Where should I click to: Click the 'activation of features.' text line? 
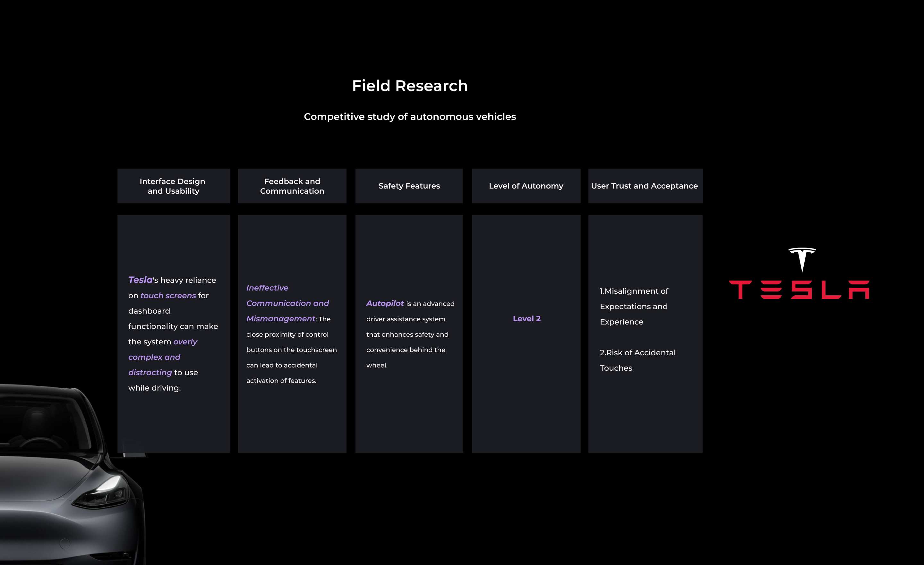coord(281,381)
